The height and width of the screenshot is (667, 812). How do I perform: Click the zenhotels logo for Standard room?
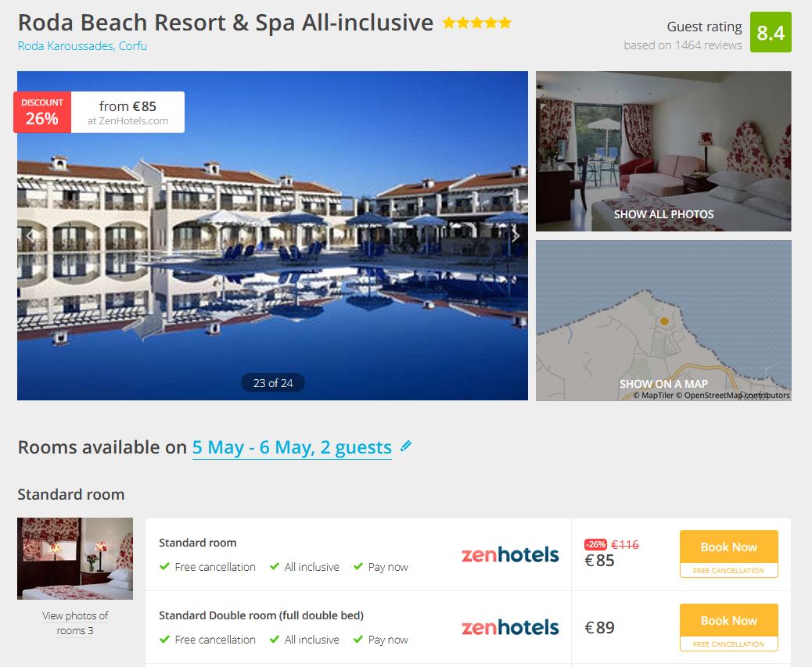[509, 554]
